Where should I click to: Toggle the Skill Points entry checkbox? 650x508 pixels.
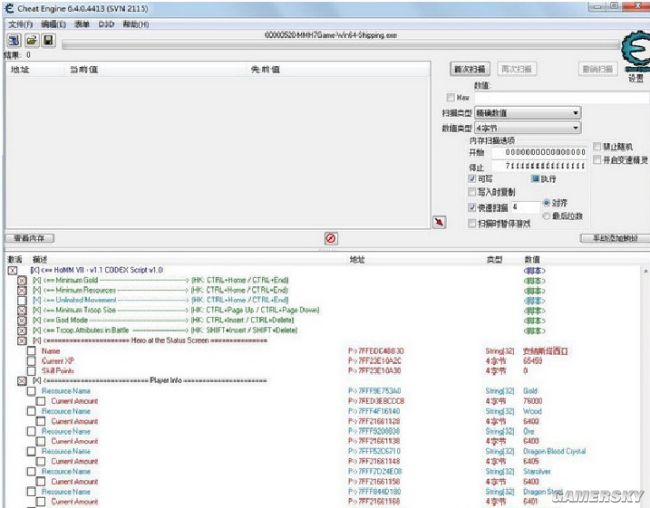point(32,371)
